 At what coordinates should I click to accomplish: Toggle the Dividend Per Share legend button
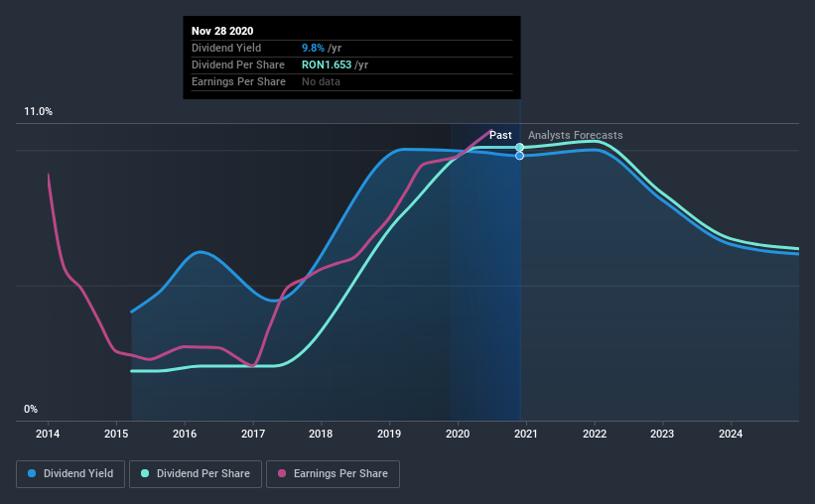click(x=196, y=474)
